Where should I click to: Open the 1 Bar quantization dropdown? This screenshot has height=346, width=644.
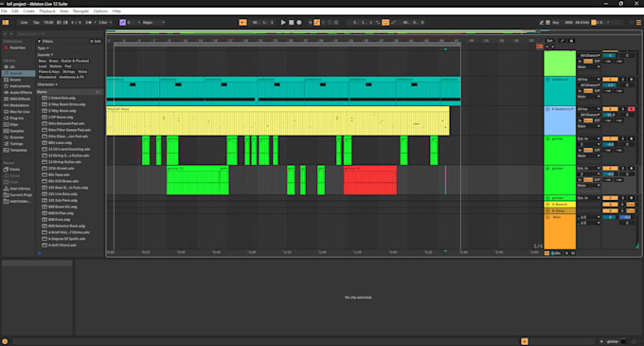pos(105,23)
